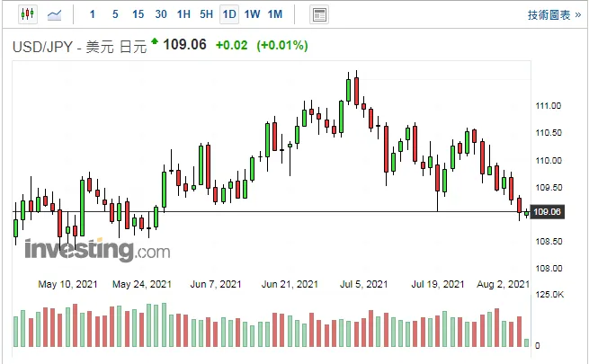The height and width of the screenshot is (364, 589).
Task: Click the Aug 2, 2021 date label
Action: click(x=503, y=284)
